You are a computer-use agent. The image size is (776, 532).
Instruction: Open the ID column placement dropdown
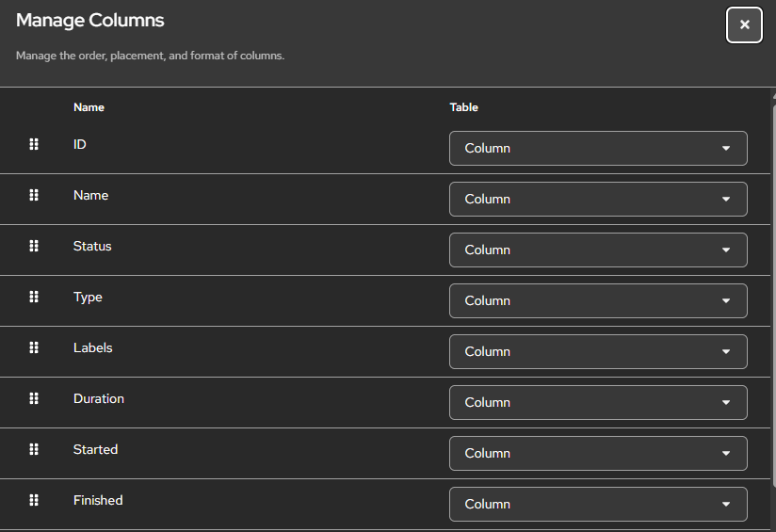tap(598, 148)
